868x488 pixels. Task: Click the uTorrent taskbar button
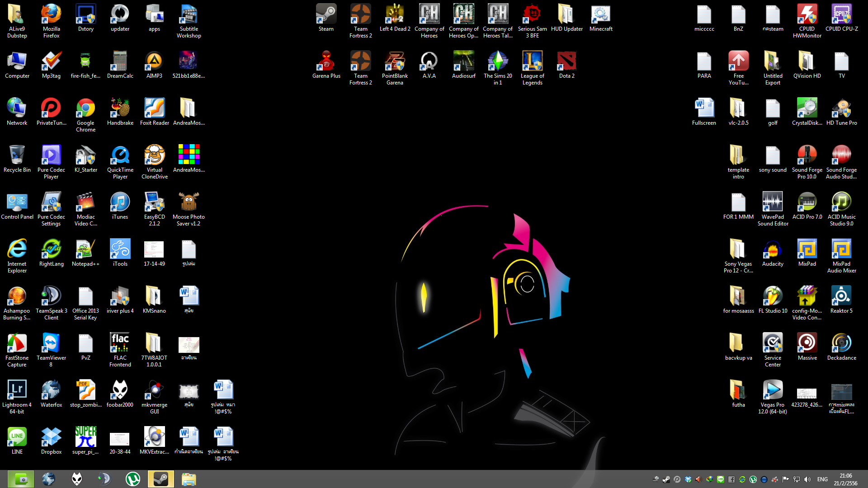point(132,479)
